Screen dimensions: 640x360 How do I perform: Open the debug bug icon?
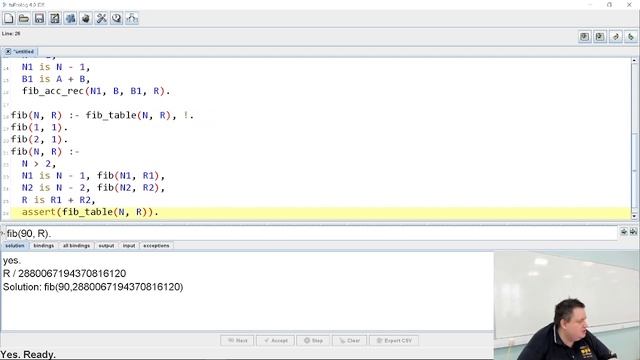[x=86, y=18]
